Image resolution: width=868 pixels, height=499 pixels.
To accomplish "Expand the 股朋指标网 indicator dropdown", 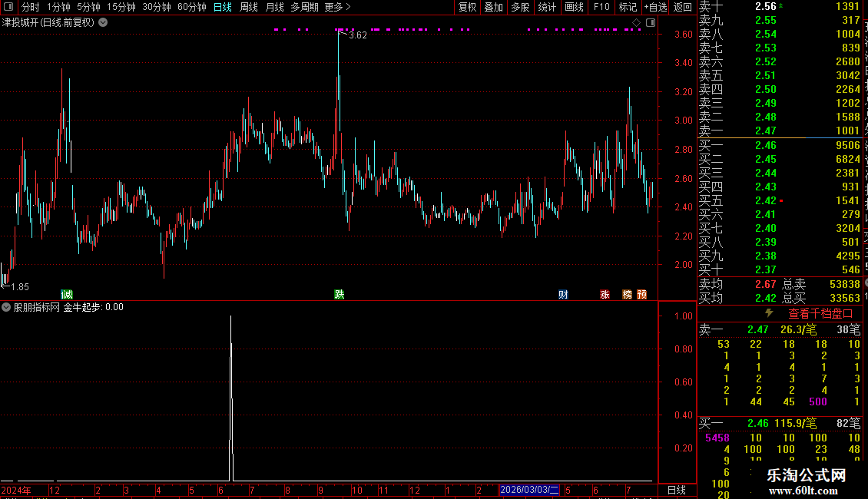I will coord(6,307).
